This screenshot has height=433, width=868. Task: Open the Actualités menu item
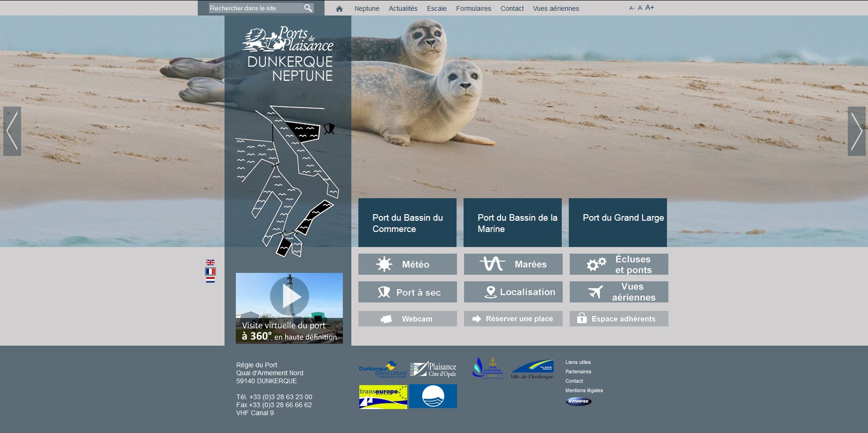click(403, 8)
